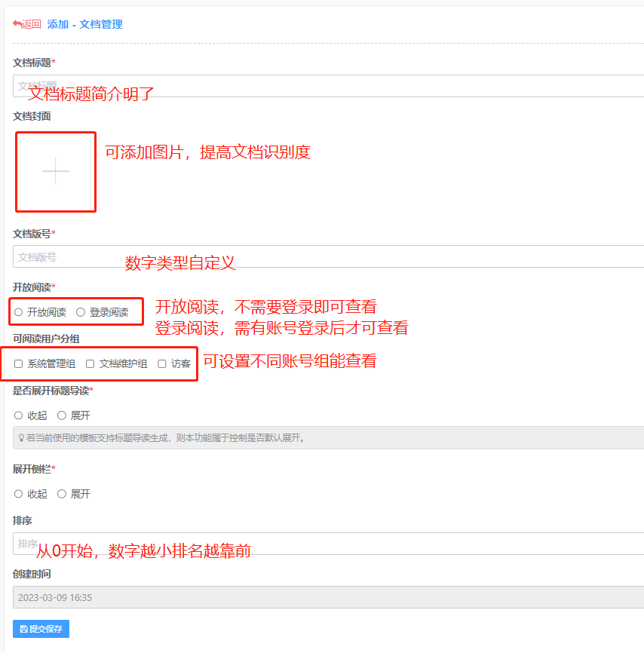Click the lightbulb tip icon in hint bar
Viewport: 644px width, 653px height.
click(x=21, y=437)
